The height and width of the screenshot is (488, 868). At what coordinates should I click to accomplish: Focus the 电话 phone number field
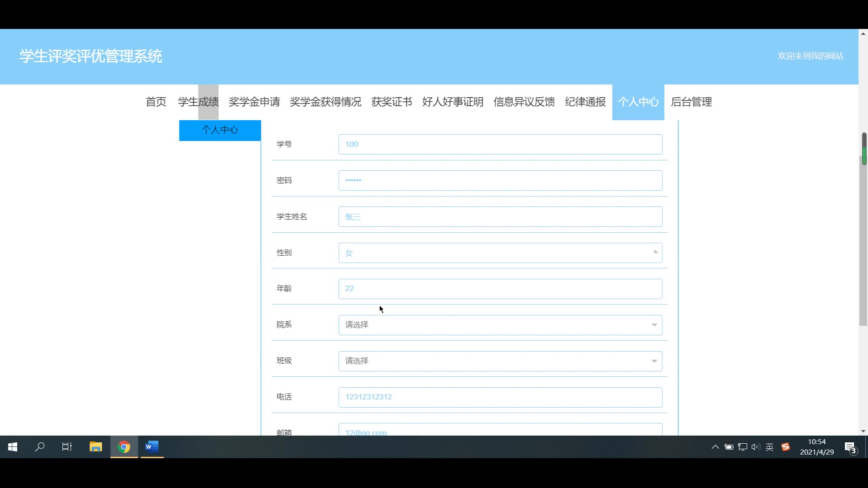[x=500, y=397]
